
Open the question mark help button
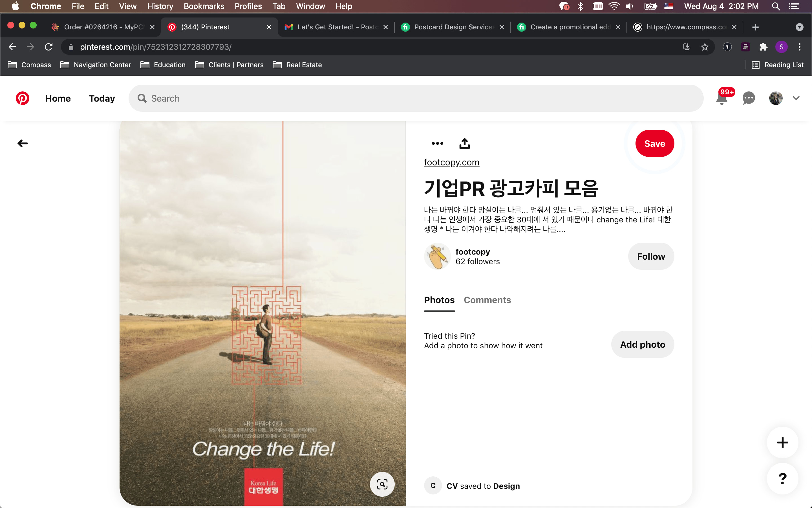click(782, 478)
